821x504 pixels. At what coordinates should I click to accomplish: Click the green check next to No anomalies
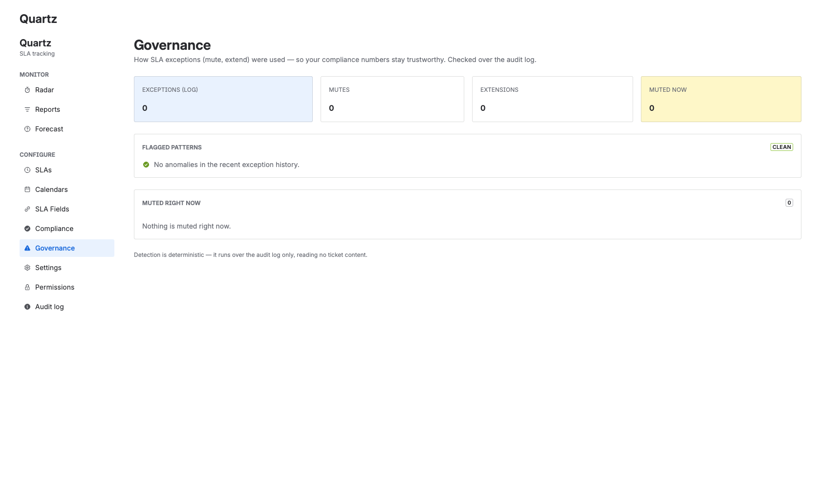[x=146, y=165]
